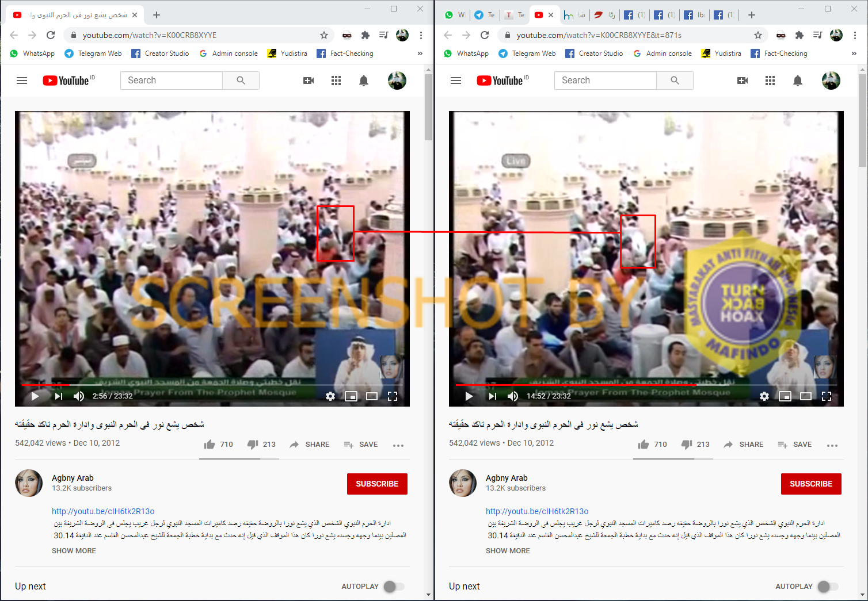Screen dimensions: 868x601
Task: Click SAVE in the right window
Action: tap(795, 445)
